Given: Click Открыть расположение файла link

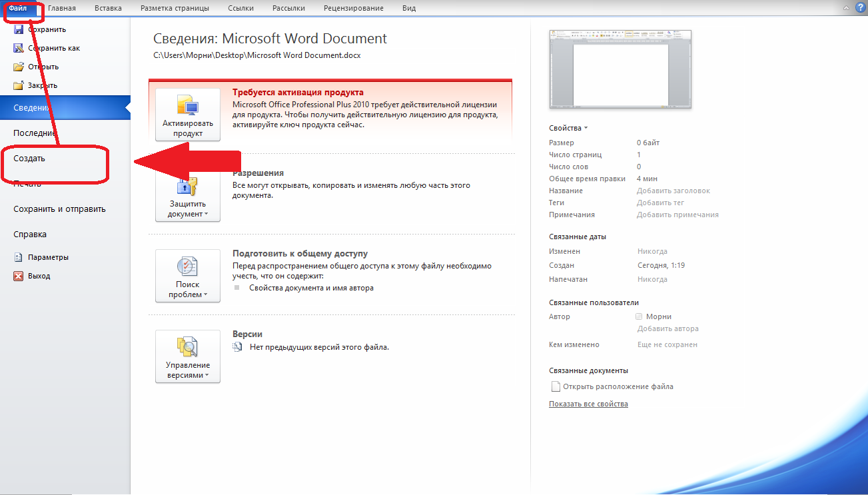Looking at the screenshot, I should pos(618,386).
